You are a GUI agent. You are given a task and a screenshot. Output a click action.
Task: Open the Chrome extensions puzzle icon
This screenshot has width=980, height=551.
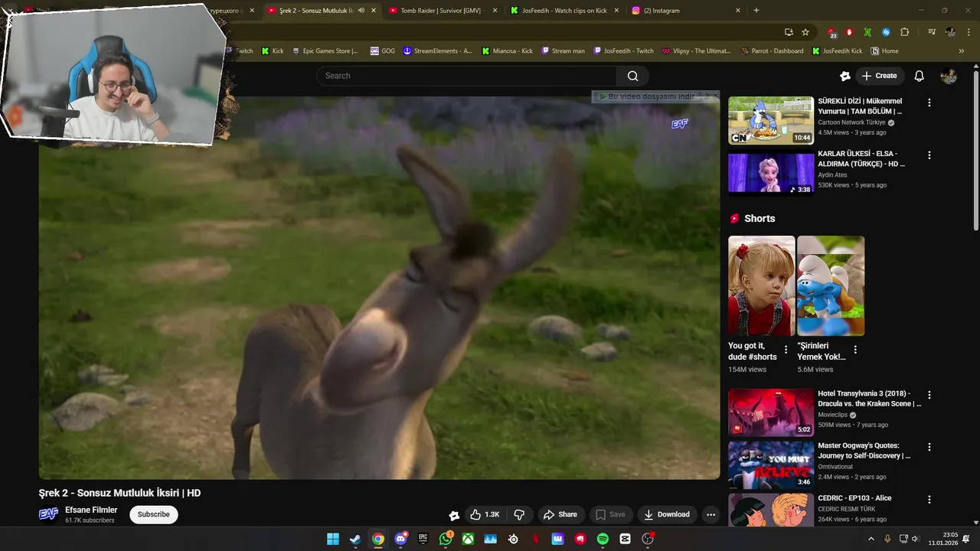coord(904,32)
